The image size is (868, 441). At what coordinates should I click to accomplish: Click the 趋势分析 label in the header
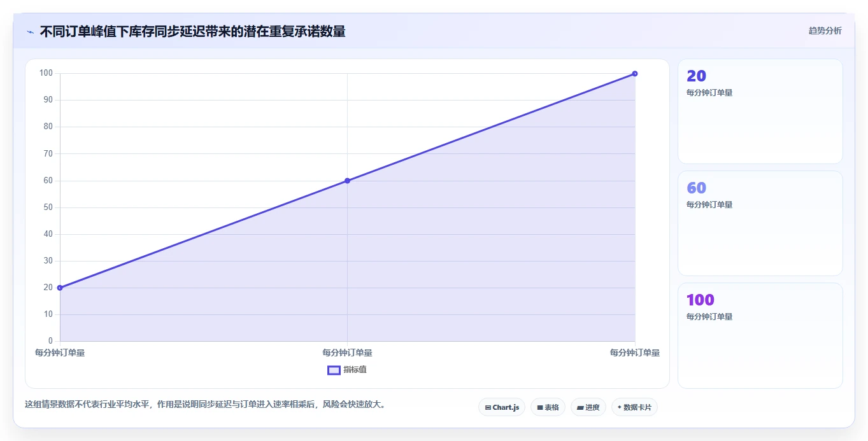pyautogui.click(x=825, y=31)
